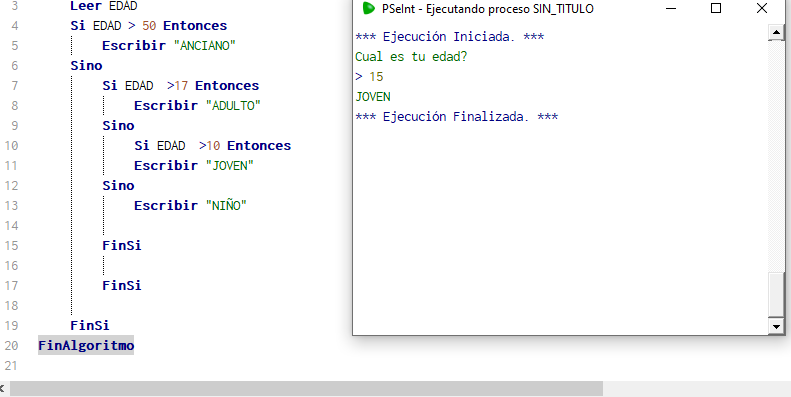Close the PSeInt execution window
This screenshot has width=791, height=397.
click(x=762, y=8)
